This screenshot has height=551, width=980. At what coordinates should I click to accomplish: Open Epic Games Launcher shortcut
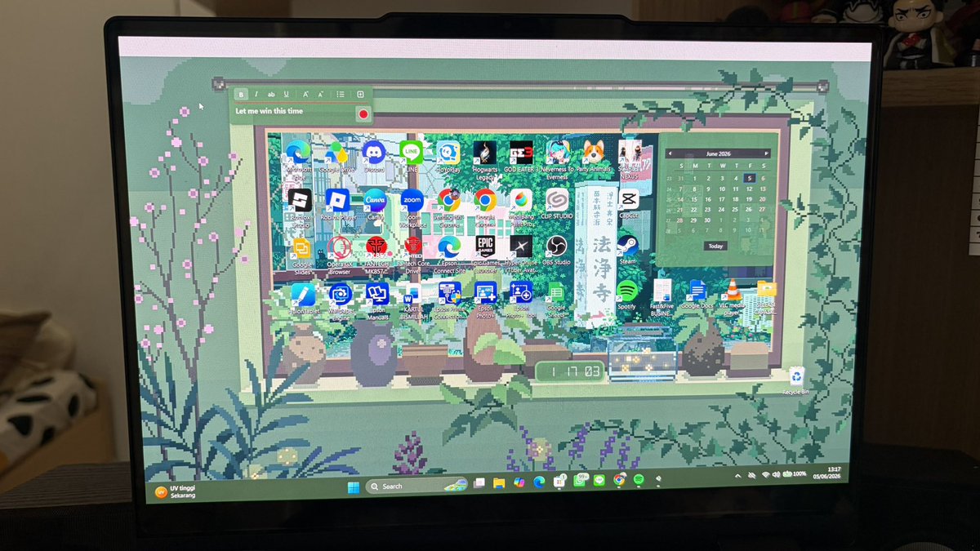tap(485, 252)
